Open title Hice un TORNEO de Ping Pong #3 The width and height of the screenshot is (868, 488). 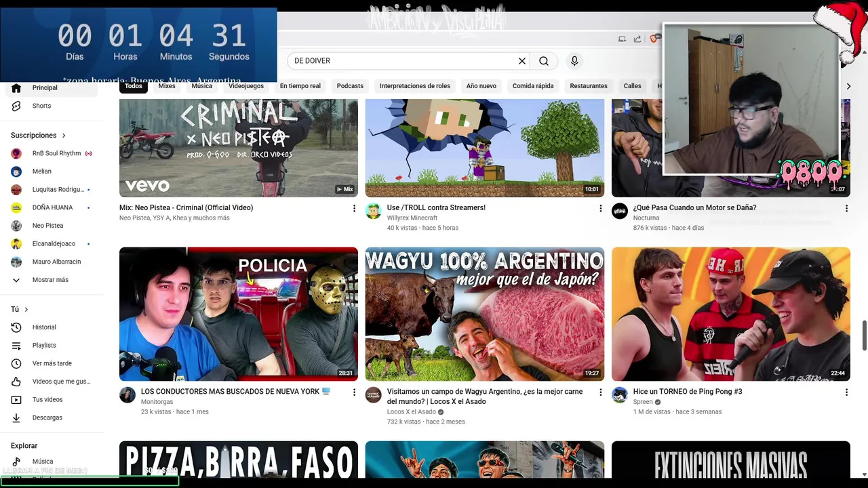[688, 392]
